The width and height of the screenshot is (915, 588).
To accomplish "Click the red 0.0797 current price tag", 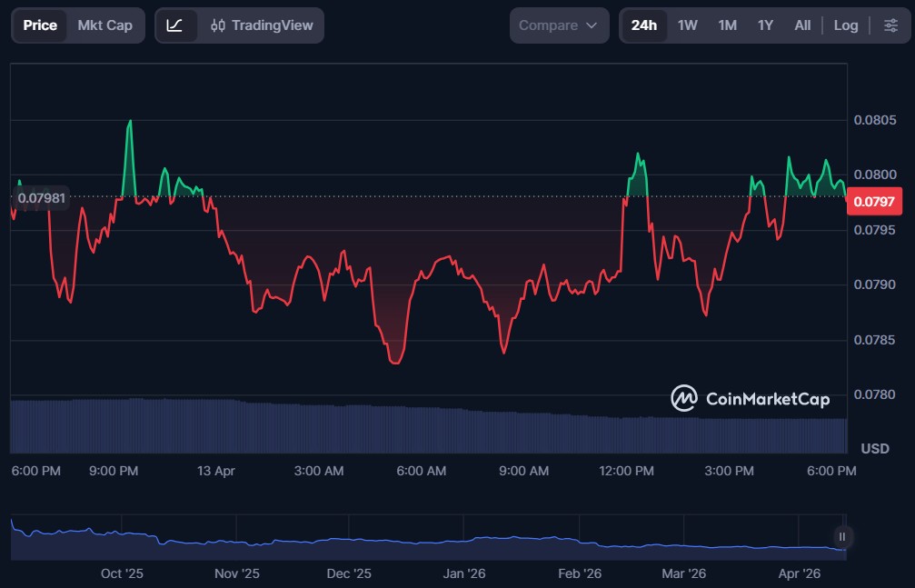I will point(874,202).
